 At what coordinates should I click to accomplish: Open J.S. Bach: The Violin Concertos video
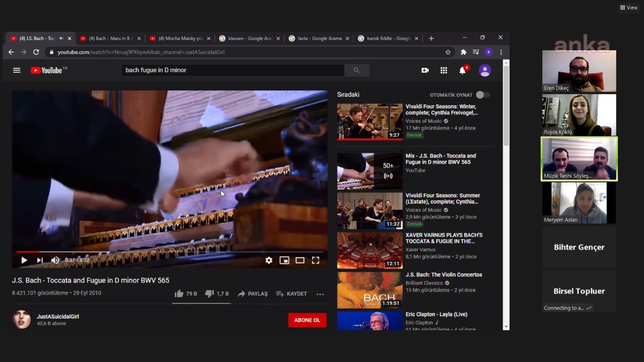click(444, 275)
